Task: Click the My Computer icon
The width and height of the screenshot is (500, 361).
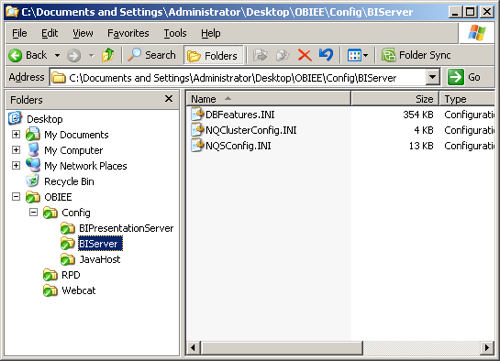Action: point(33,150)
